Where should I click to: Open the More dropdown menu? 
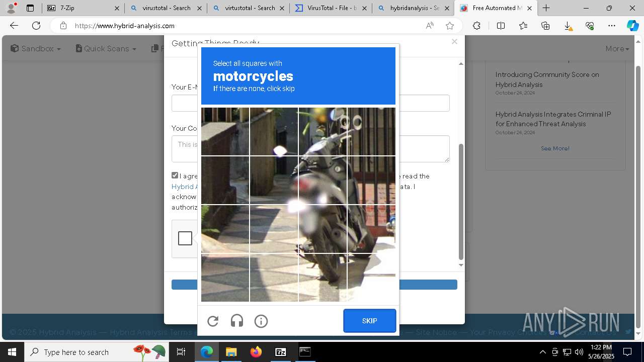(x=617, y=48)
